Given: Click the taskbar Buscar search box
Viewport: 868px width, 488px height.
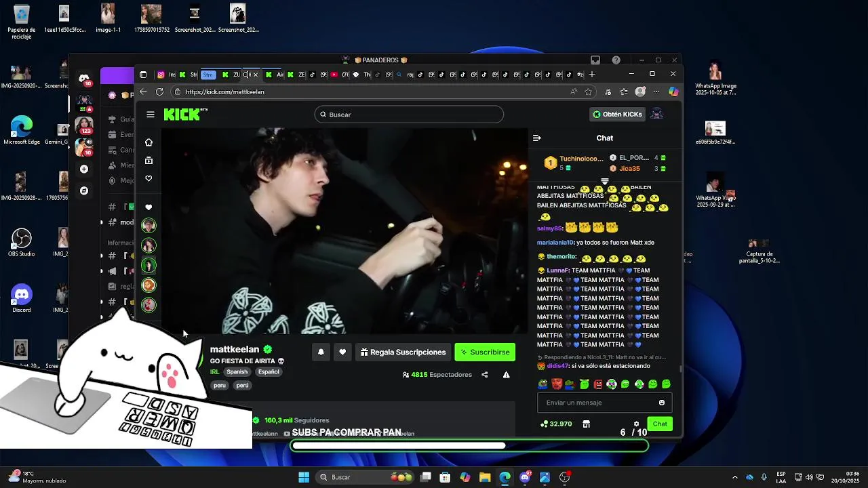Looking at the screenshot, I should [366, 477].
